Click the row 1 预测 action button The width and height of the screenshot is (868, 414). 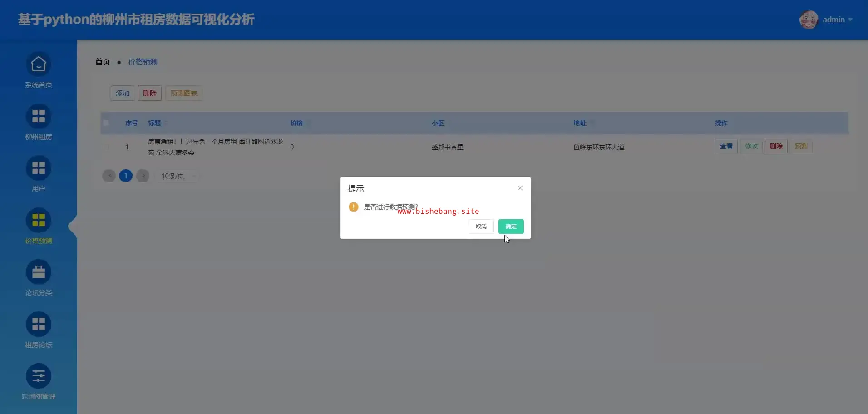pyautogui.click(x=801, y=146)
